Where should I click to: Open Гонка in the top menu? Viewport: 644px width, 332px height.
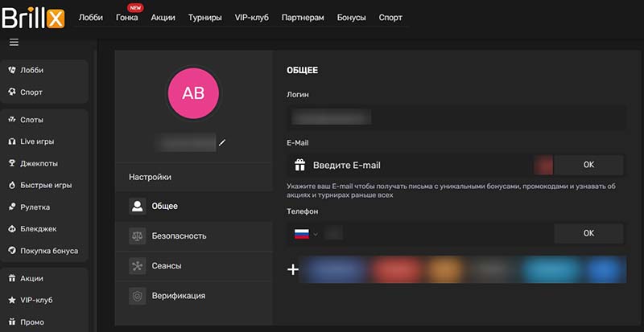click(126, 18)
